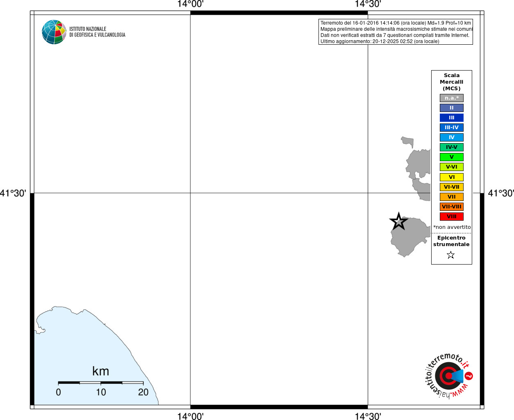The height and width of the screenshot is (420, 514).
Task: Select the red MCS VIII legend swatch
Action: coord(452,217)
